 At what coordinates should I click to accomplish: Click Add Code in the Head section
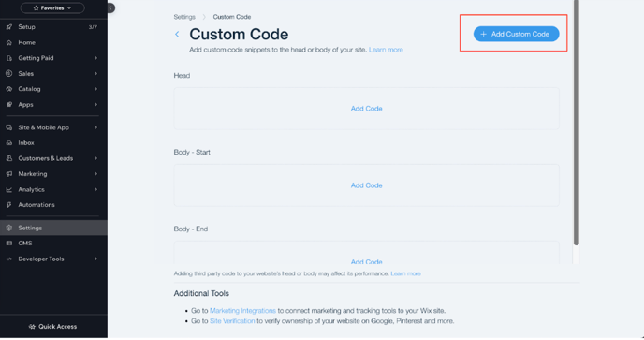[366, 109]
